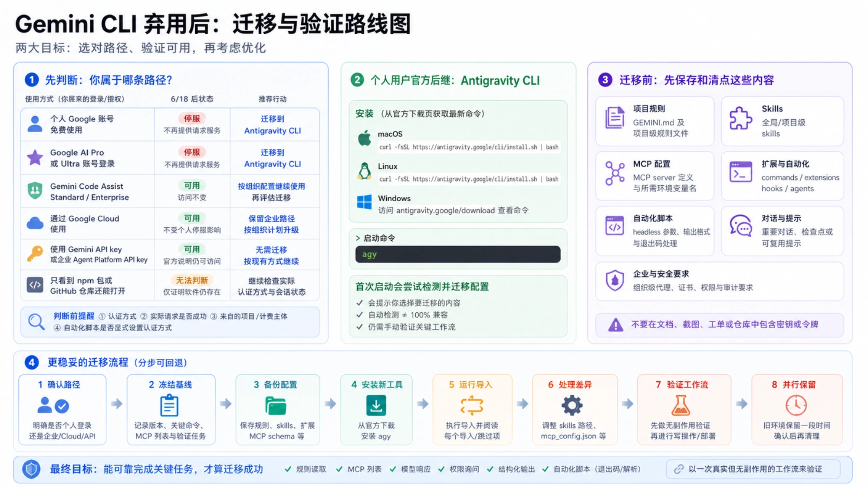Click the checkmark next to 结构化输出
Screen dimensions: 868x488
pos(490,469)
